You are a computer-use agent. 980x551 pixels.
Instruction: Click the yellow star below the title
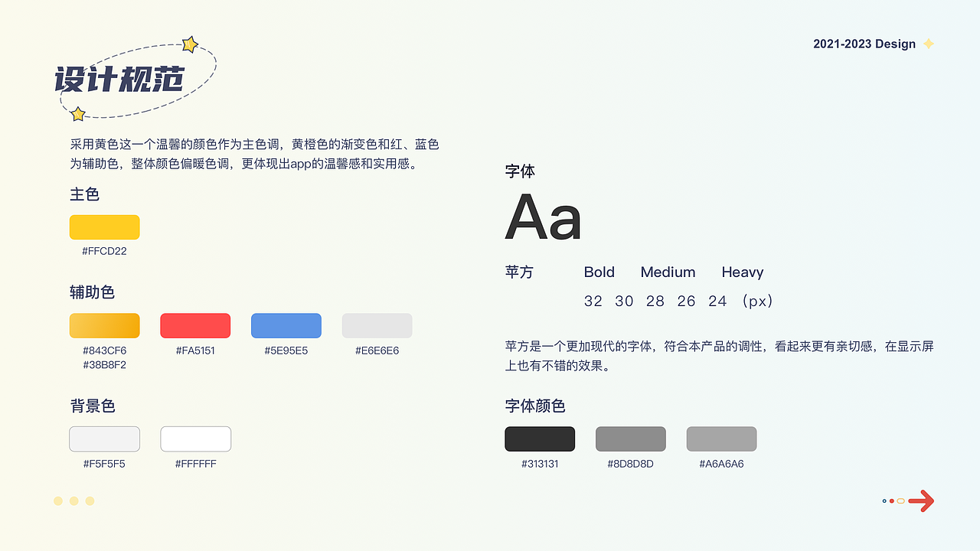coord(77,114)
